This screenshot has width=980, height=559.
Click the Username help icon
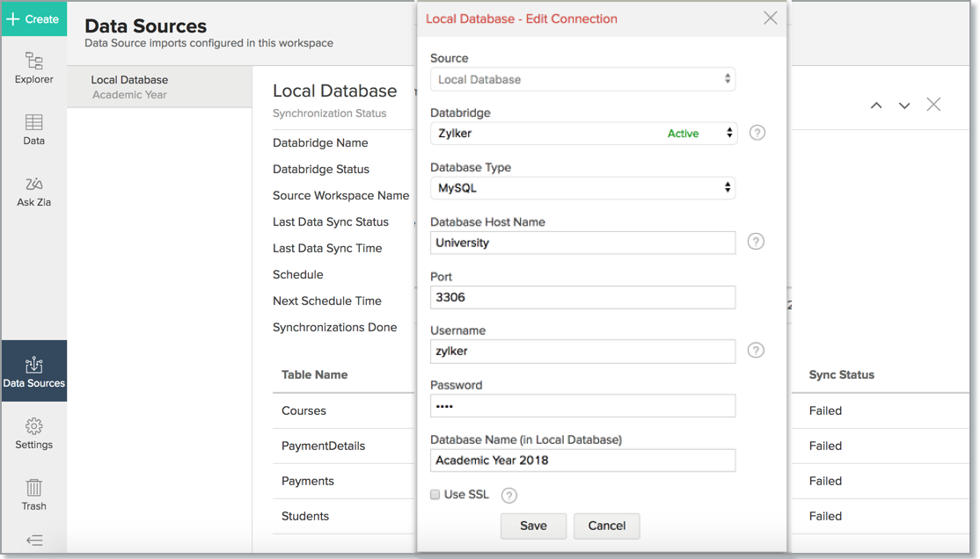point(756,350)
